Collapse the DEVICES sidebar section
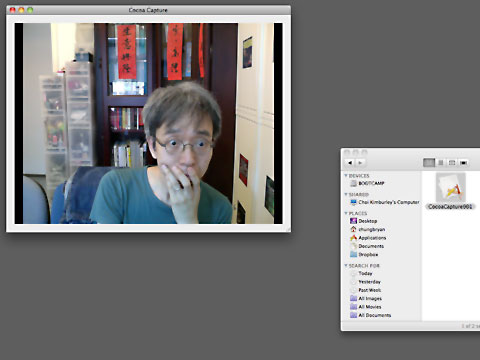Viewport: 480px width, 360px height. (346, 176)
